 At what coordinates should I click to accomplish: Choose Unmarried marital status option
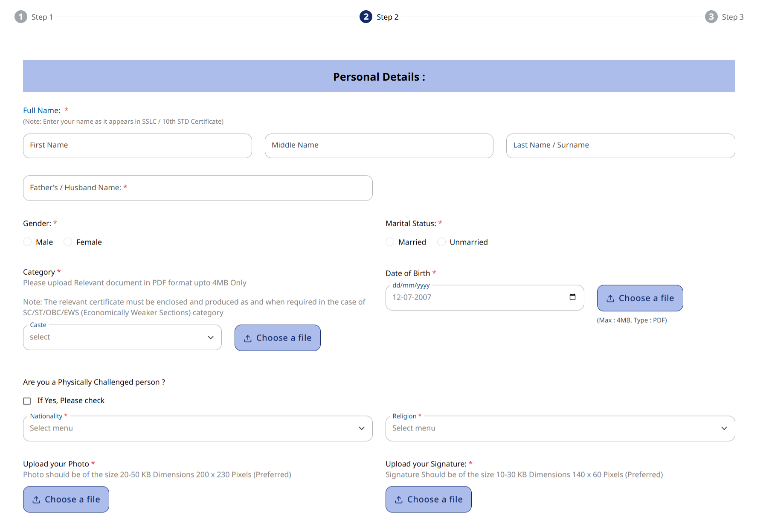point(441,242)
